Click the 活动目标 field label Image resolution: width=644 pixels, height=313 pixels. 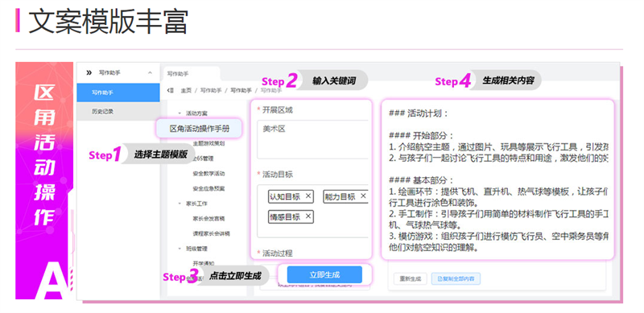coord(278,175)
